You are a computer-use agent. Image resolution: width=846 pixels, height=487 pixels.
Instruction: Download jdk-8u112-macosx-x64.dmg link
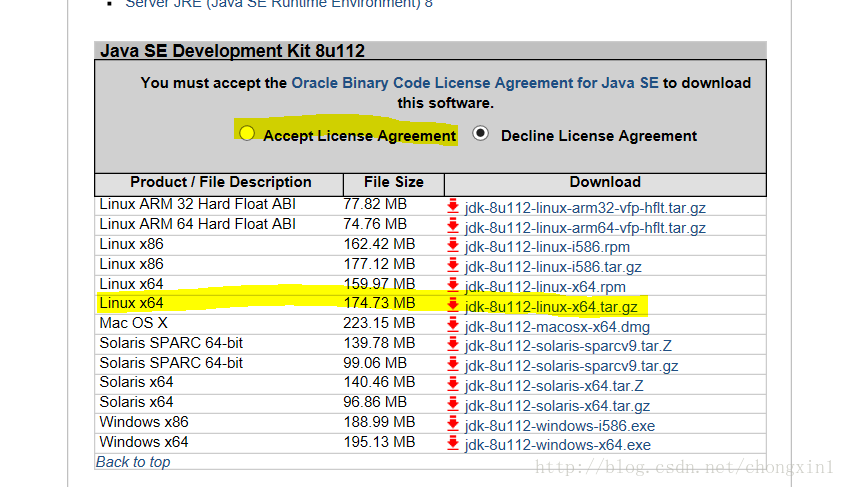point(557,327)
